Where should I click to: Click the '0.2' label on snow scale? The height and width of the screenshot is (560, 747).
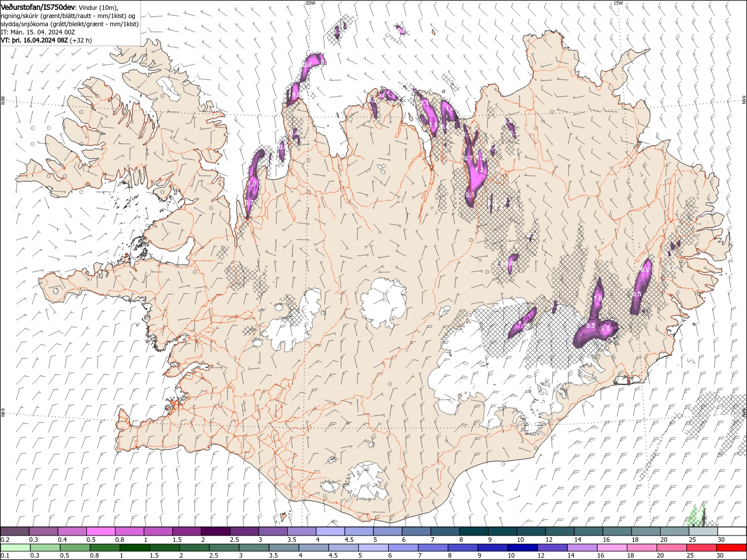(x=5, y=540)
